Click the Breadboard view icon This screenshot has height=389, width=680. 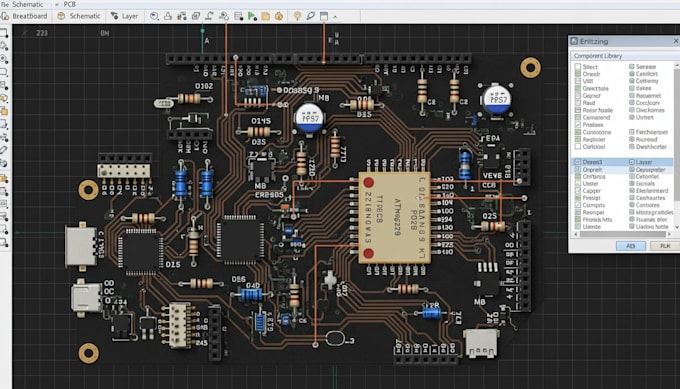[5, 16]
